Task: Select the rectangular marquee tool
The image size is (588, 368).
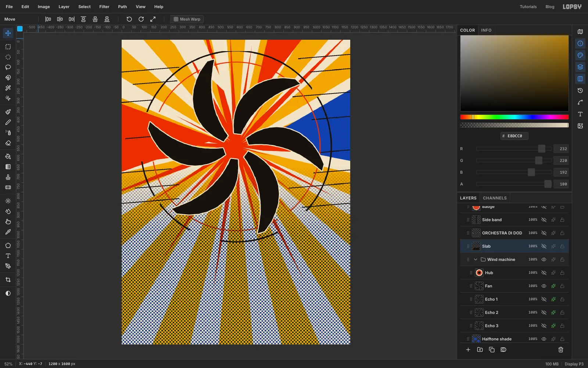Action: point(8,47)
